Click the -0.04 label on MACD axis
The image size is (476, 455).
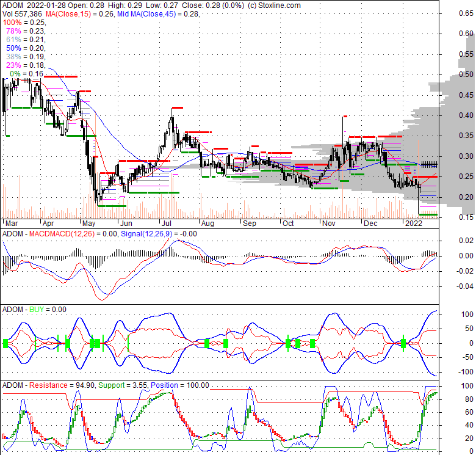[x=464, y=286]
